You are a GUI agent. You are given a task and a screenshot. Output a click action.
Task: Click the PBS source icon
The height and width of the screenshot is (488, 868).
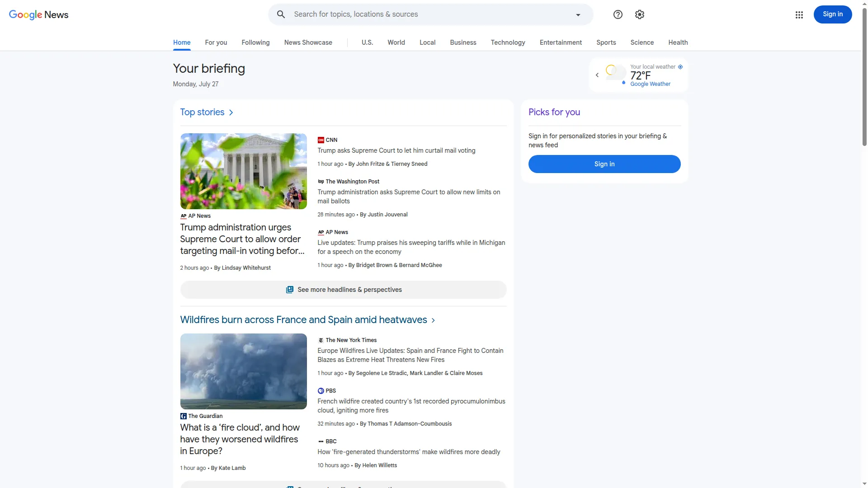(x=321, y=391)
